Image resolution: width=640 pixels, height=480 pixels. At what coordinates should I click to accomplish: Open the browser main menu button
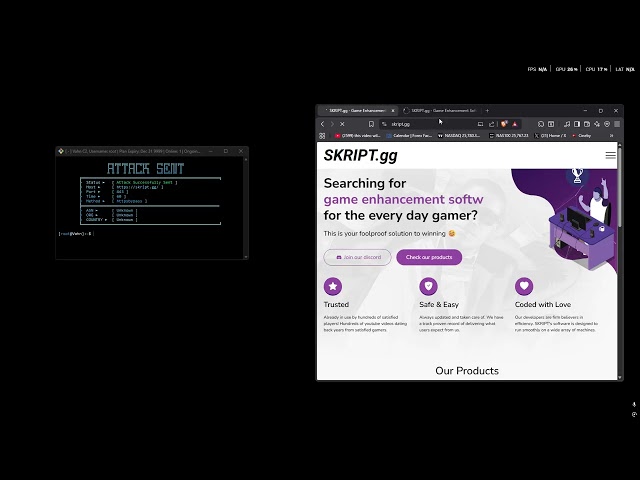click(617, 124)
